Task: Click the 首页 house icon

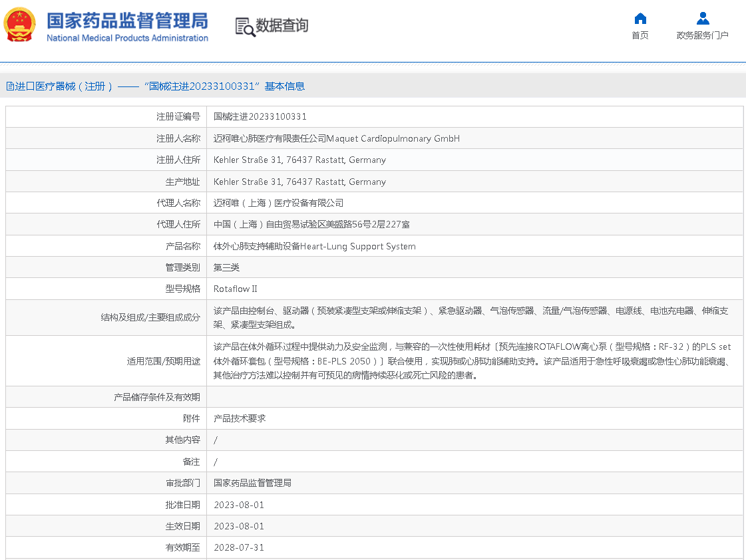Action: click(640, 18)
